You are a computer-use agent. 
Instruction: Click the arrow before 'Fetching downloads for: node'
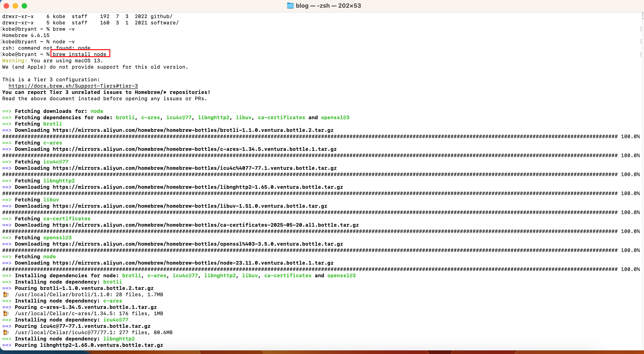(7, 111)
